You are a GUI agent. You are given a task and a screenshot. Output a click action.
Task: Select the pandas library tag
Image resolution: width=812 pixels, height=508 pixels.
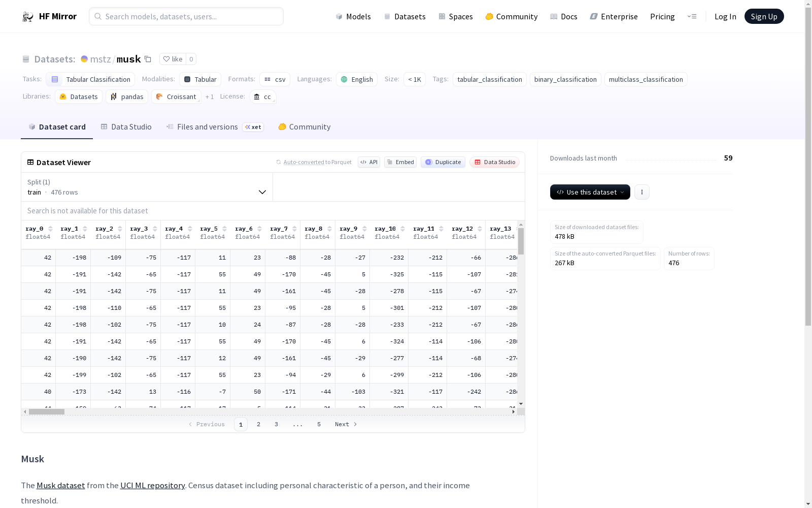127,97
